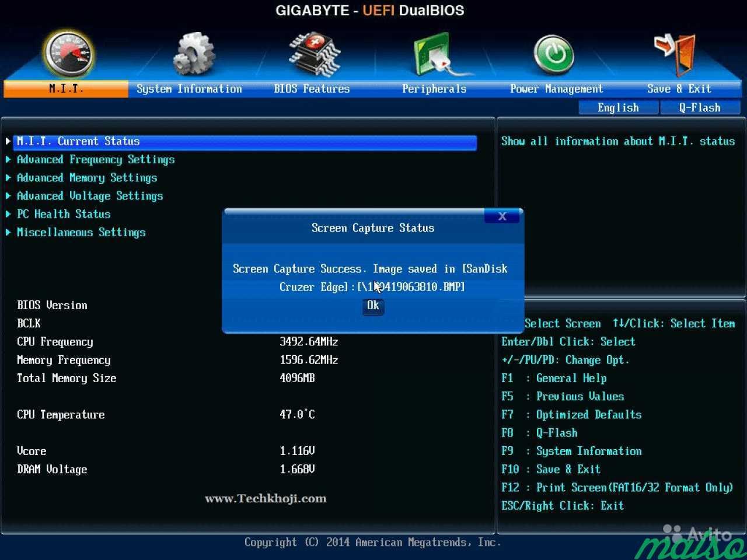Expand arrow beside Advanced Frequency Settings
Image resolution: width=747 pixels, height=560 pixels.
coord(8,159)
